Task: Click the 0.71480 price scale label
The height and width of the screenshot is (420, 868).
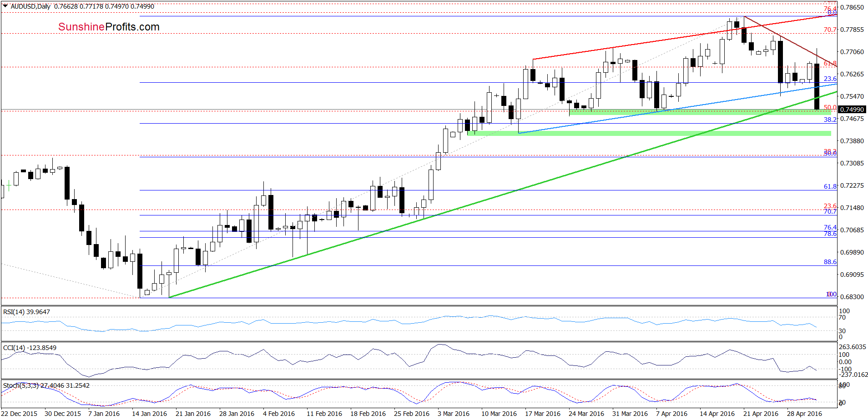Action: (x=852, y=208)
